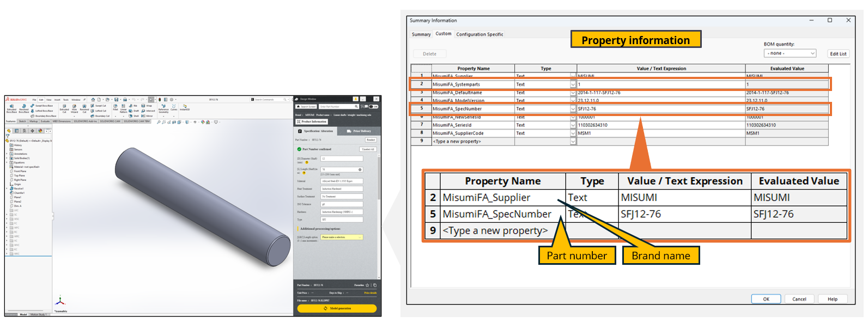
Task: Click the OK button in Summary Information
Action: coord(766,299)
